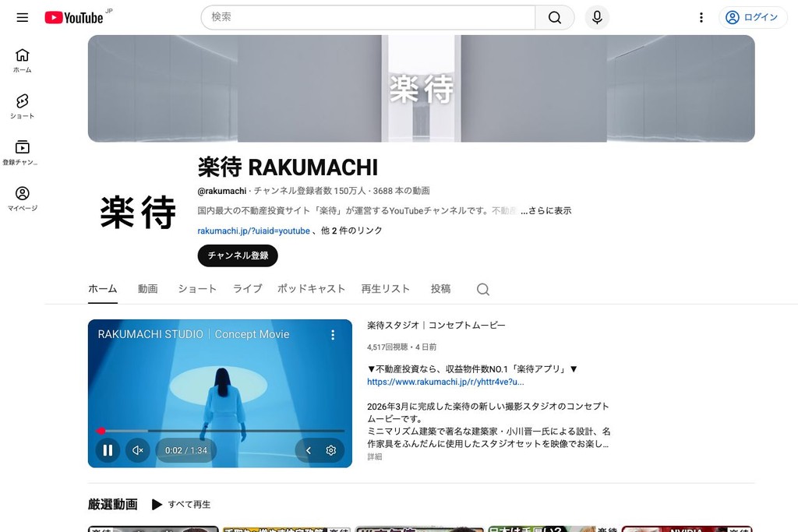
Task: Open 登録チャンネル from the sidebar
Action: click(x=22, y=150)
